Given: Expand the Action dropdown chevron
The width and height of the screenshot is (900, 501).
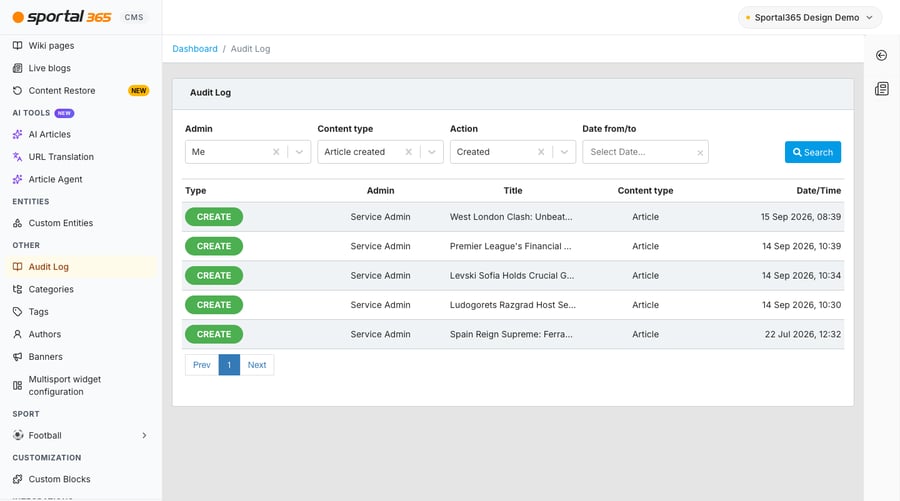Looking at the screenshot, I should coord(564,152).
